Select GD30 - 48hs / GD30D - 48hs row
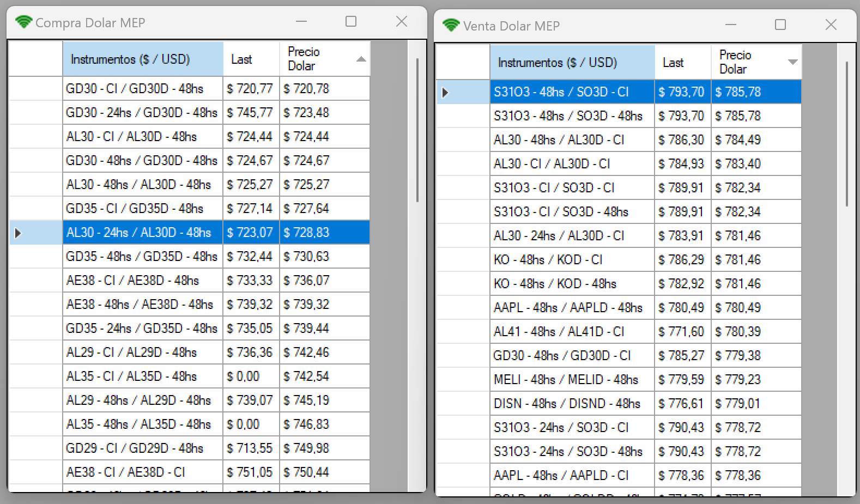Screen dimensions: 860x504 click(x=189, y=160)
